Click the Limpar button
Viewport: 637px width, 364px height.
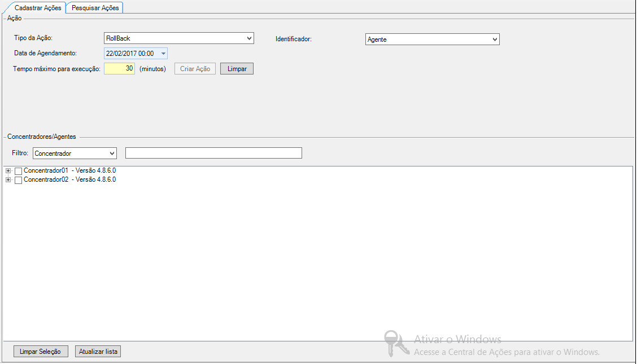[x=237, y=69]
